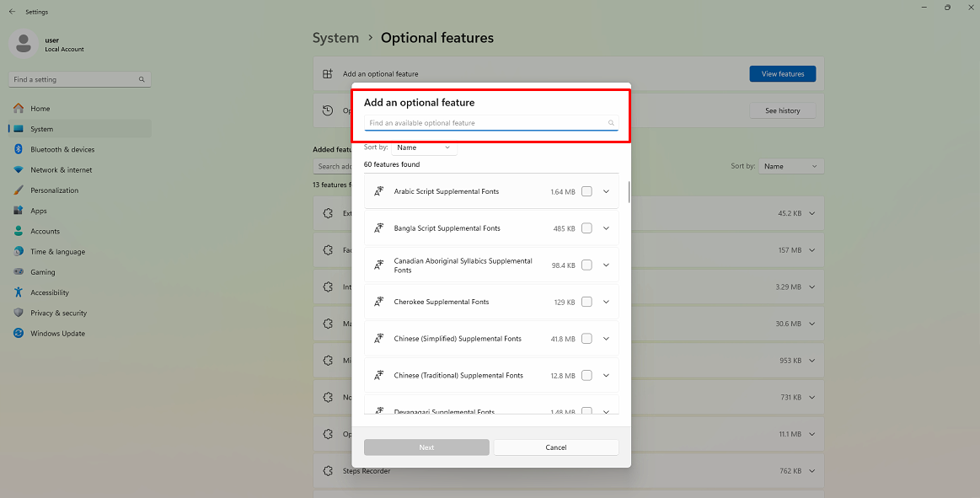The image size is (980, 498).
Task: Select Gaming in the sidebar
Action: click(79, 272)
